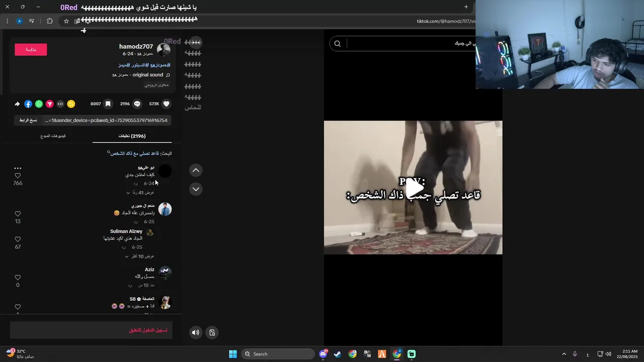Like Suliman Alzwy's comment with 67 likes
The image size is (644, 362).
(18, 239)
